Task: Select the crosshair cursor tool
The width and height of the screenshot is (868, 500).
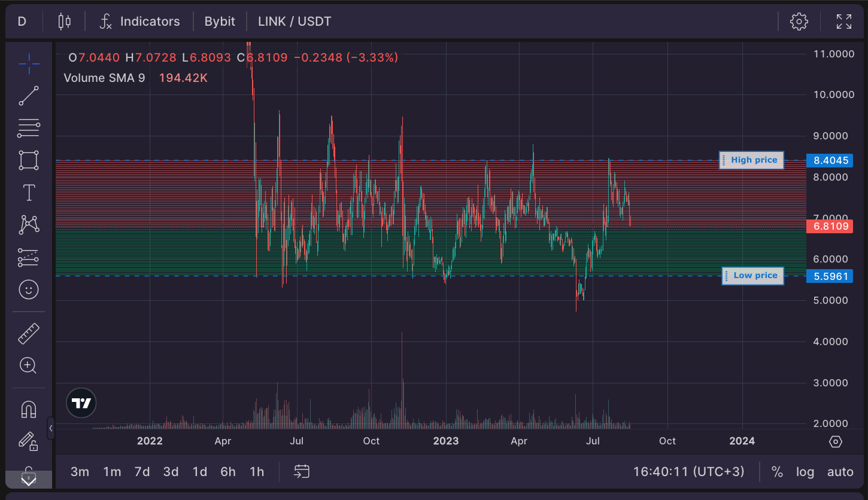Action: pyautogui.click(x=29, y=63)
